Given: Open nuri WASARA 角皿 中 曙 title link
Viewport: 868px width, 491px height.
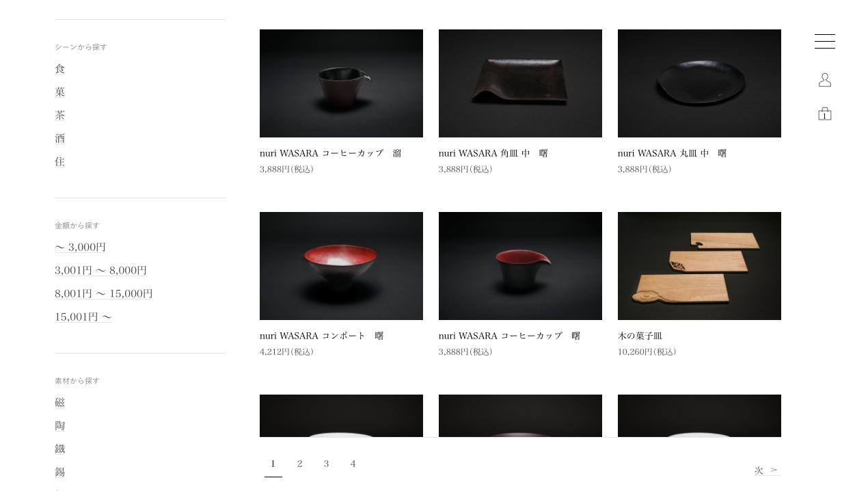Looking at the screenshot, I should (493, 153).
